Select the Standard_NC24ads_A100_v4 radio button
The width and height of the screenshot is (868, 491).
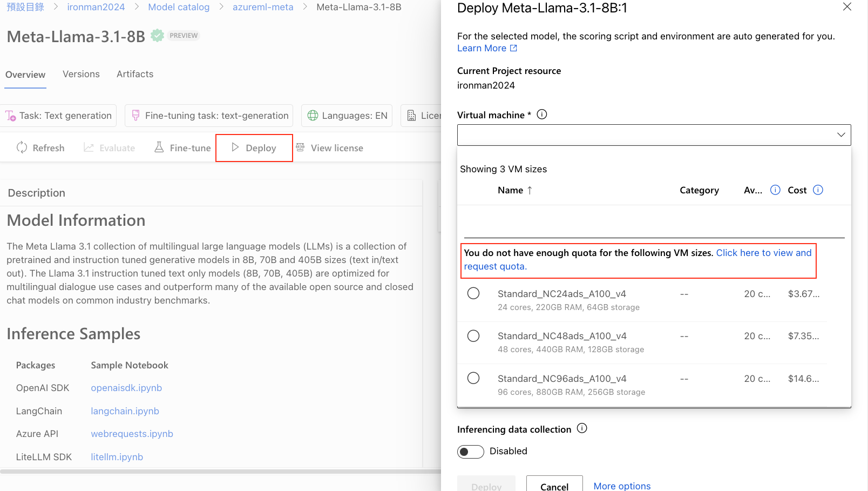pos(473,293)
